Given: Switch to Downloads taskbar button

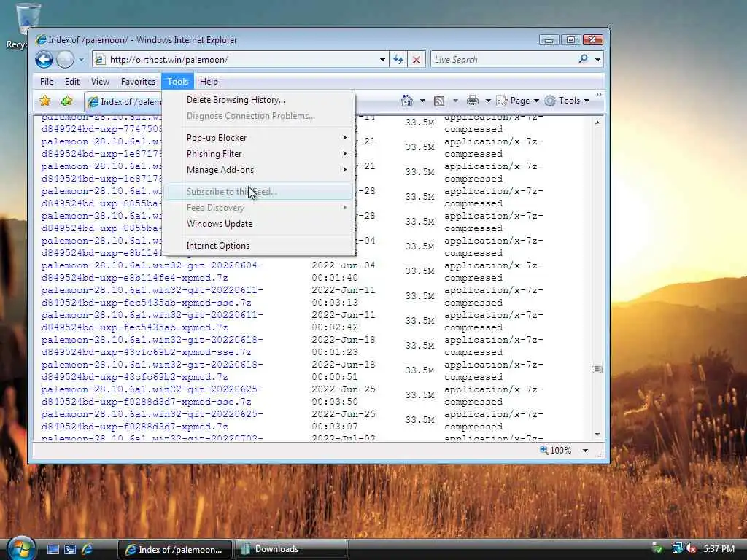Looking at the screenshot, I should [x=292, y=549].
